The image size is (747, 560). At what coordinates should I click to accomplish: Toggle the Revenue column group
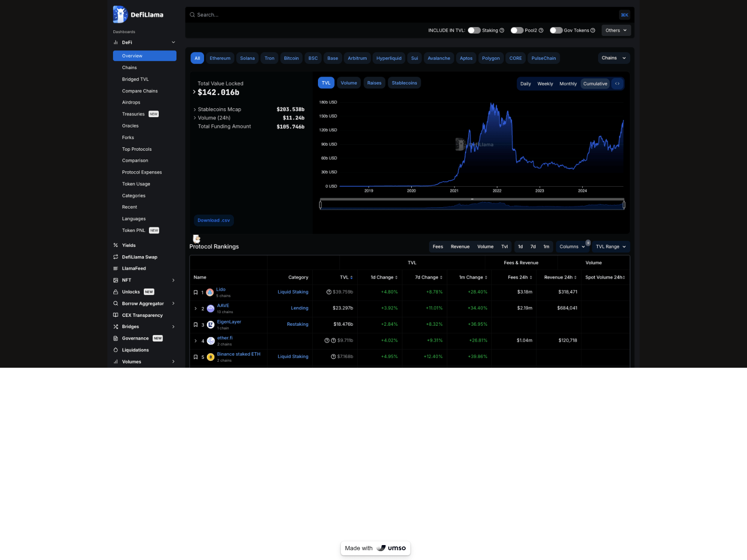pyautogui.click(x=460, y=247)
